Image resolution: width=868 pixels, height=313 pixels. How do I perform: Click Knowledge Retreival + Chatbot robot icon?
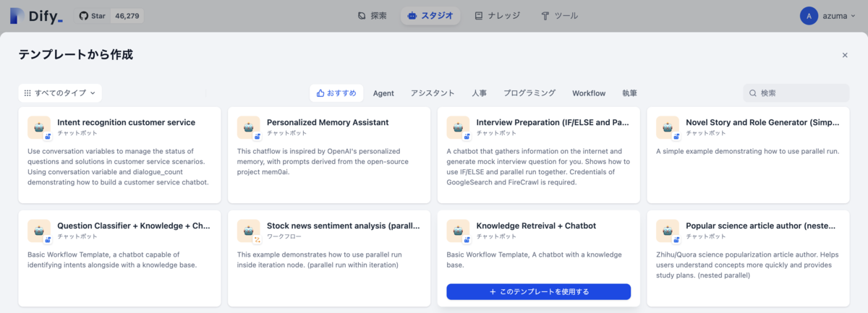point(459,231)
